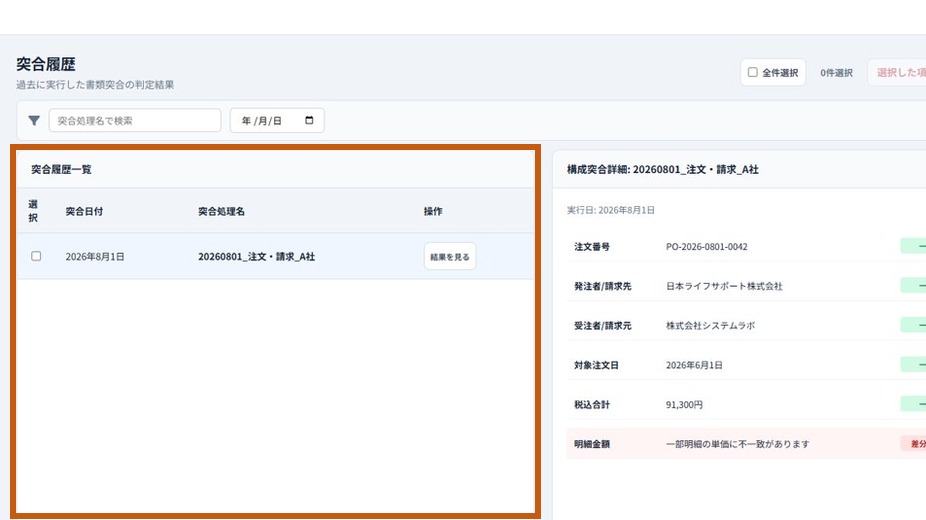Click the 明細金額 label
The image size is (926, 520).
[x=592, y=444]
